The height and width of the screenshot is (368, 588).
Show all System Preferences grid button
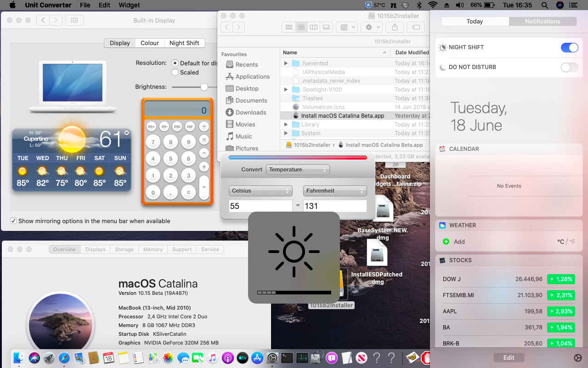pos(74,20)
